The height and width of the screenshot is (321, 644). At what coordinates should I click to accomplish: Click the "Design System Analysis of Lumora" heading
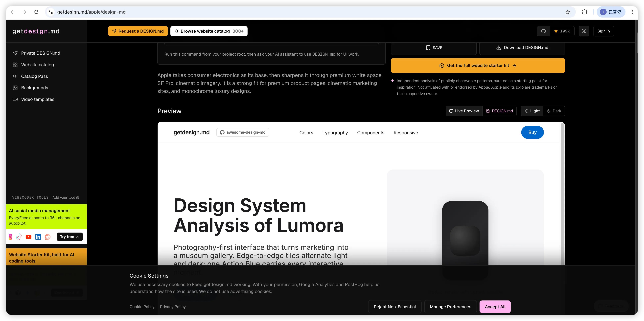click(258, 215)
